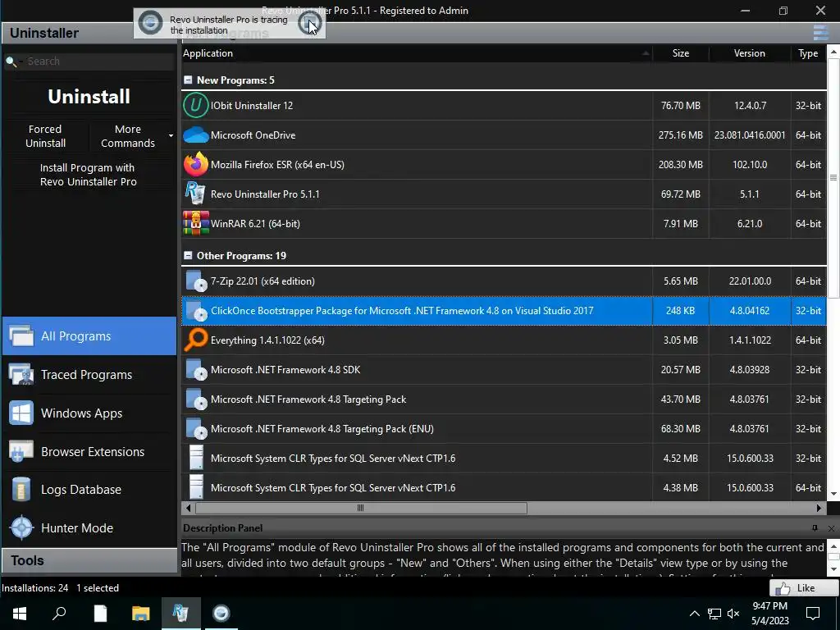Click the Traced Programs sidebar icon
Screen dimensions: 840x630
(21, 374)
